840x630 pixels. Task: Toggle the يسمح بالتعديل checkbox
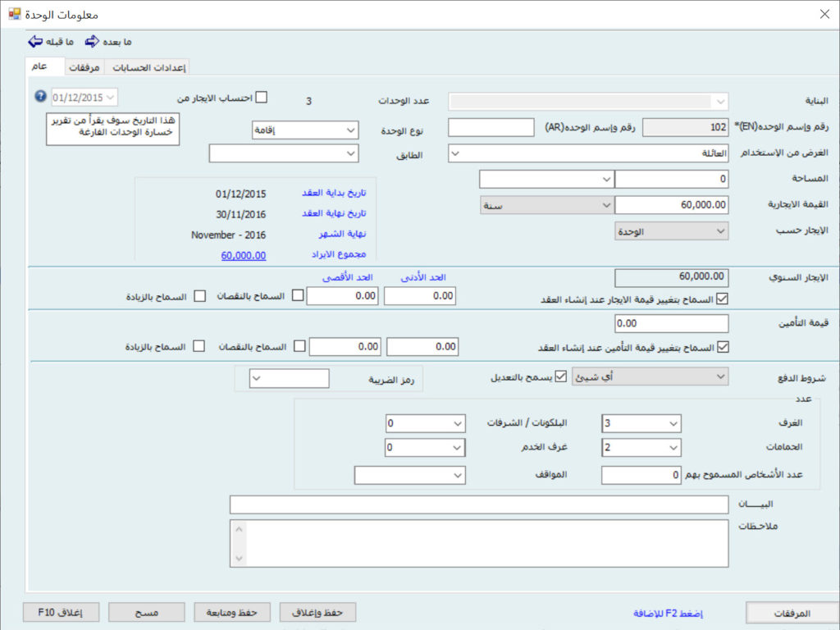(x=561, y=377)
